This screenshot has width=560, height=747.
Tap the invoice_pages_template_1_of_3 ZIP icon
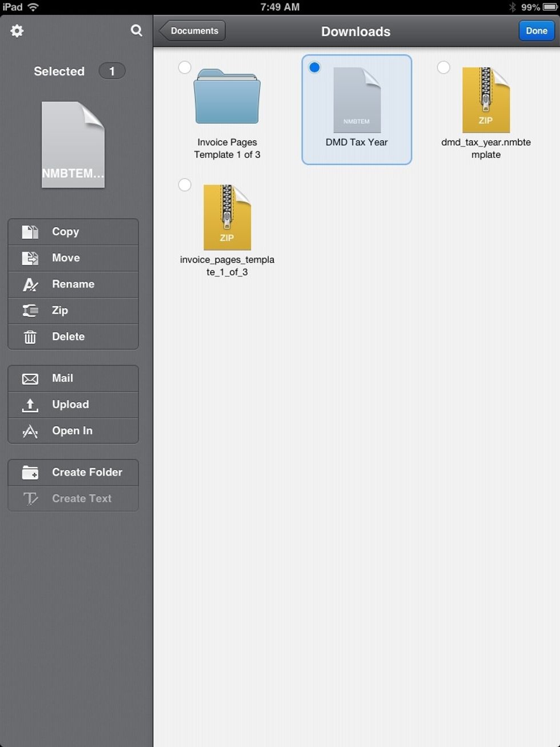coord(227,217)
